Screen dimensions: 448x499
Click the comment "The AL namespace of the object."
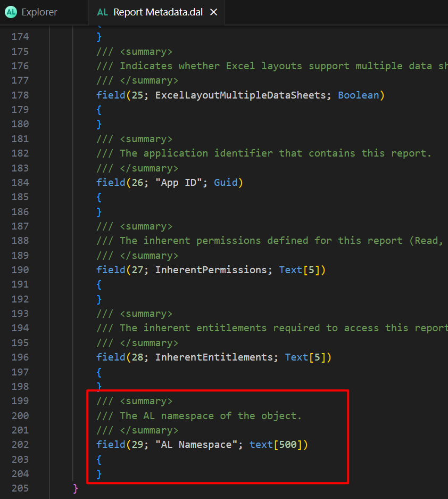pos(211,415)
